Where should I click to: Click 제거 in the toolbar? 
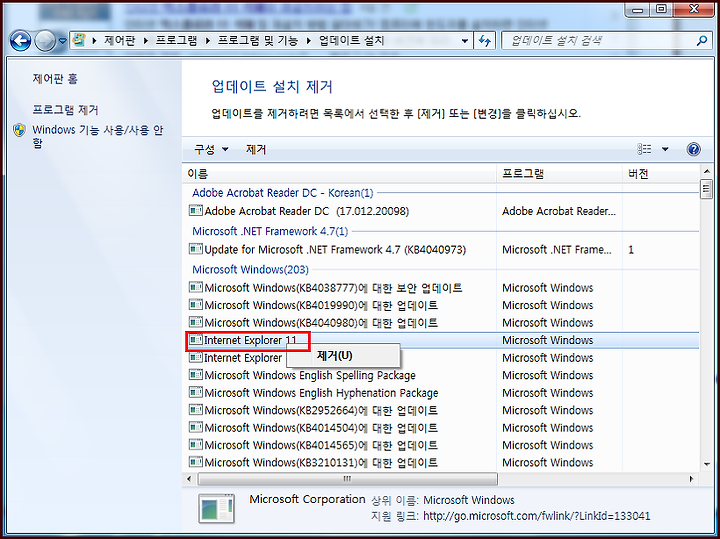pyautogui.click(x=256, y=149)
